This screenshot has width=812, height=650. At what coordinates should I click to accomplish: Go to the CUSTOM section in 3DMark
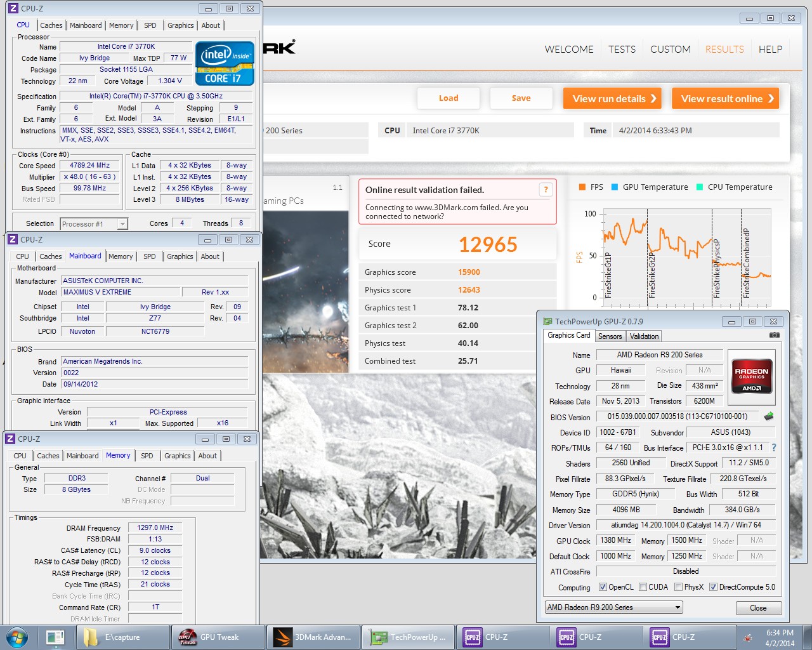point(671,49)
